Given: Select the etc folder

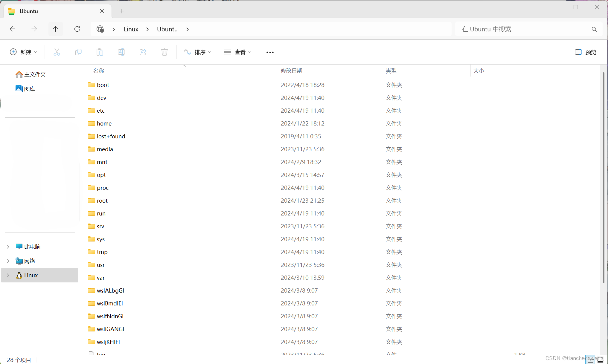Looking at the screenshot, I should pyautogui.click(x=101, y=111).
